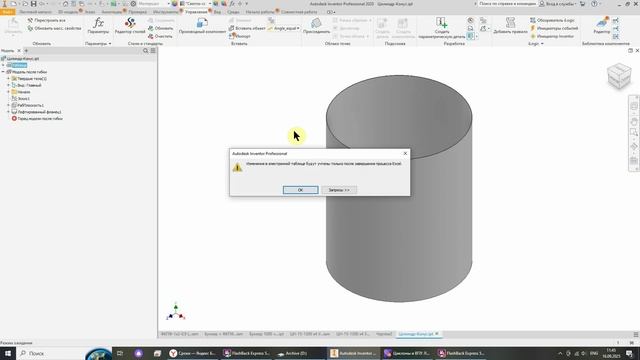Switch to the Инструменты ribbon tab

[166, 12]
